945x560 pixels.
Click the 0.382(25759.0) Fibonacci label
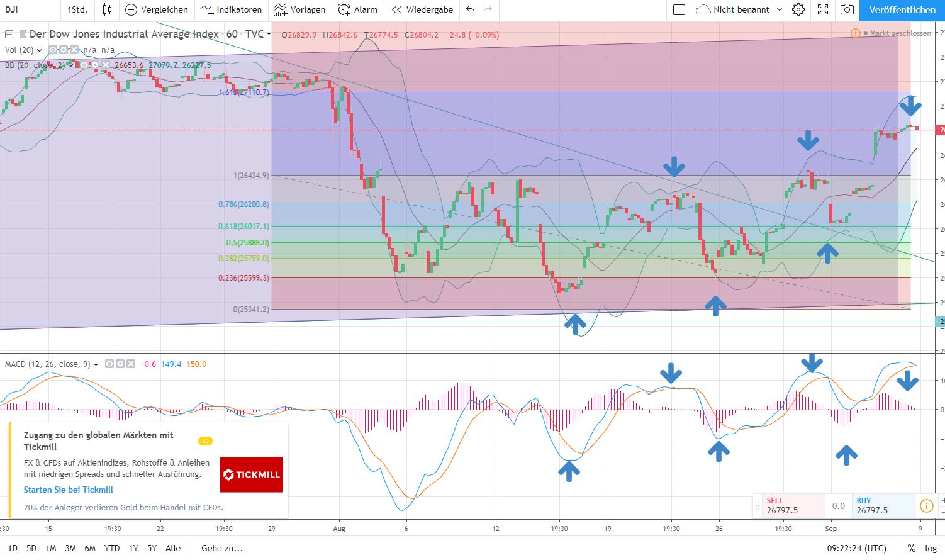point(243,259)
